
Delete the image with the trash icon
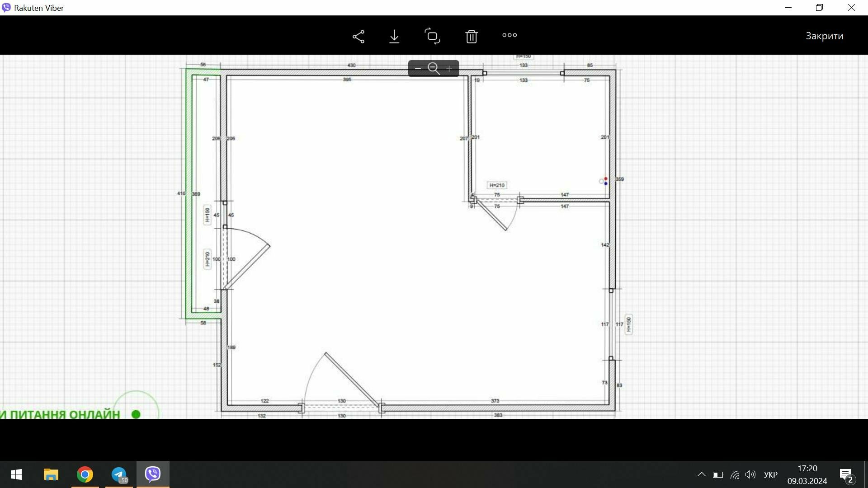[472, 36]
